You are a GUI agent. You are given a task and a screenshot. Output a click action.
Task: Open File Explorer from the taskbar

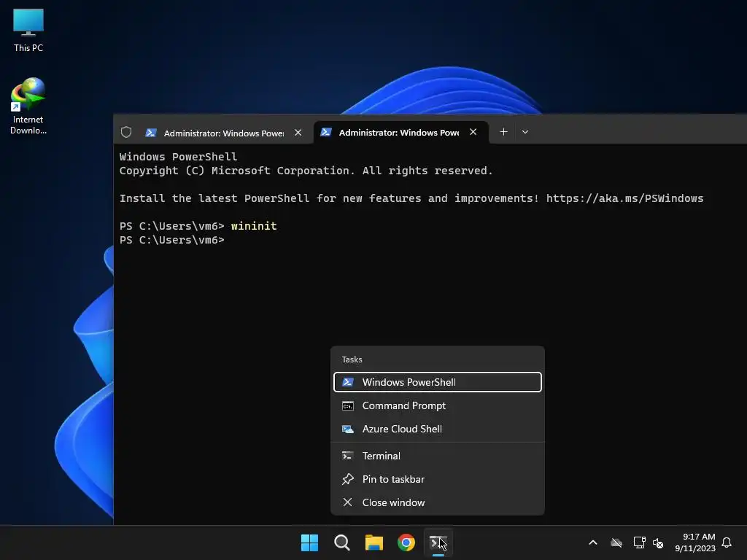(374, 542)
